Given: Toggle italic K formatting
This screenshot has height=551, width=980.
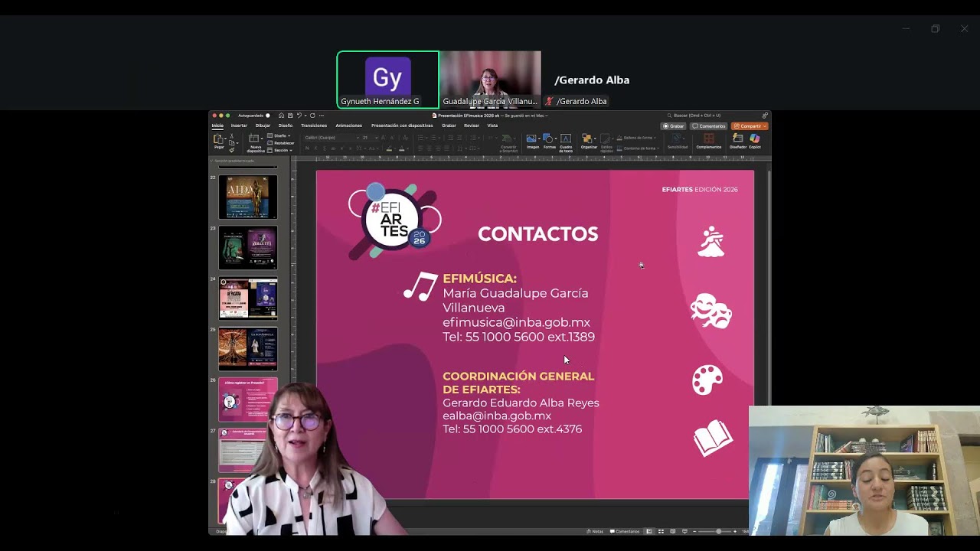Looking at the screenshot, I should pyautogui.click(x=315, y=148).
